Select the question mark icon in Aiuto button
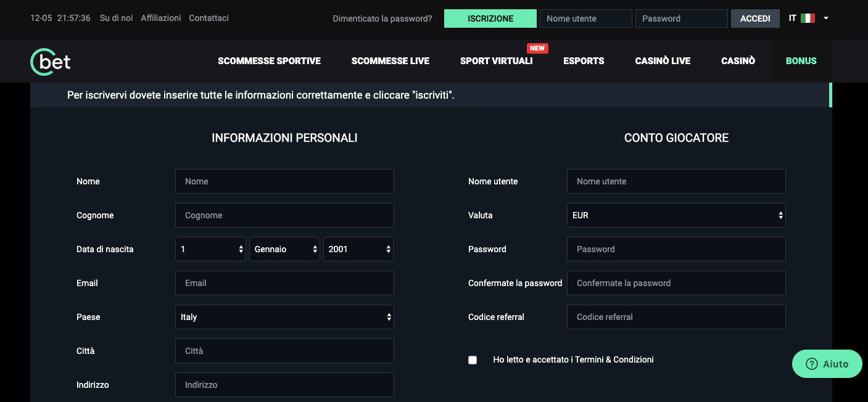This screenshot has width=868, height=402. click(x=812, y=364)
